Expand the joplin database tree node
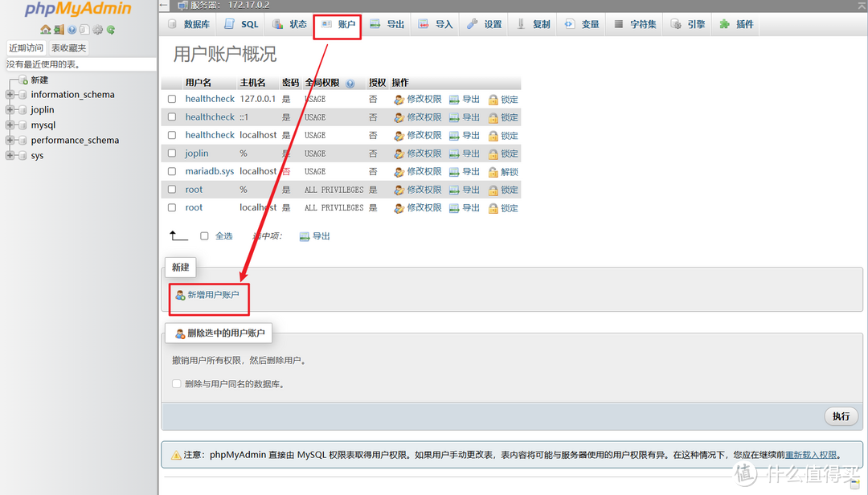 click(x=10, y=109)
